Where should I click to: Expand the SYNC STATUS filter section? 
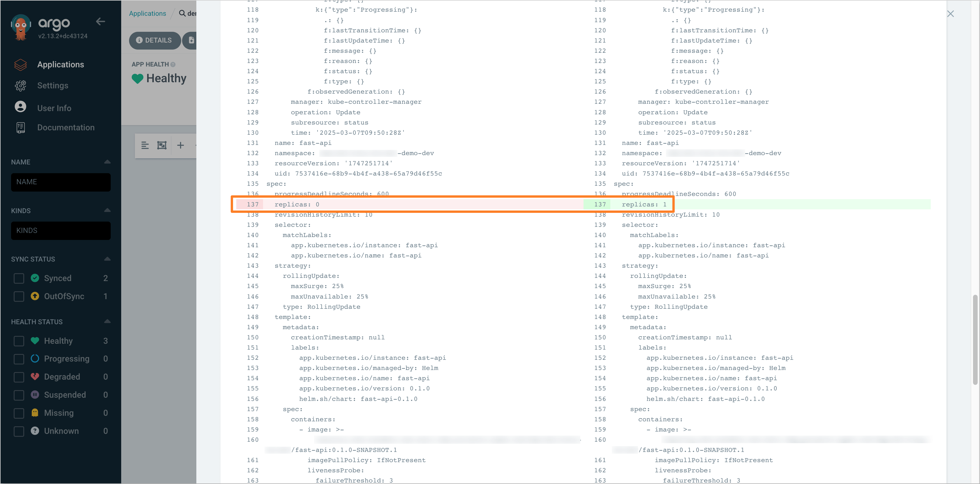click(106, 258)
